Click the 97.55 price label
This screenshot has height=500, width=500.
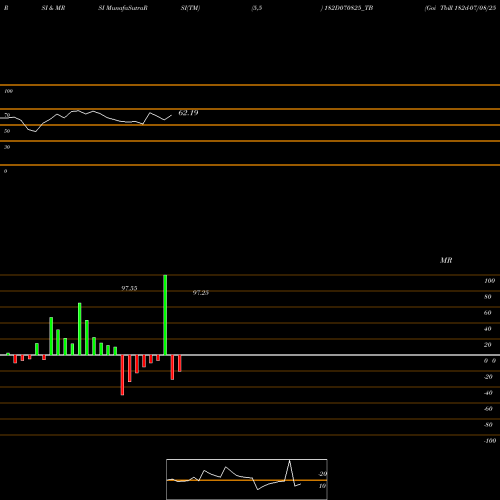[x=129, y=288]
